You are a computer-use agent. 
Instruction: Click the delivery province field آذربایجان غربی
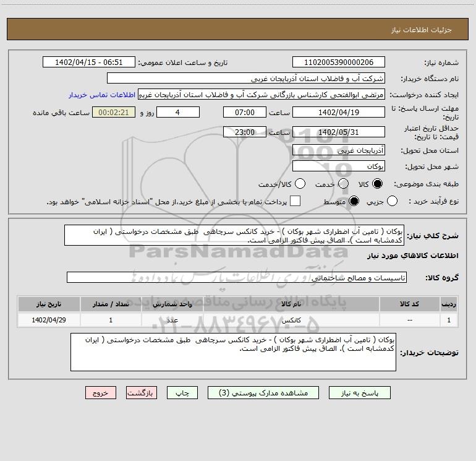[x=339, y=150]
